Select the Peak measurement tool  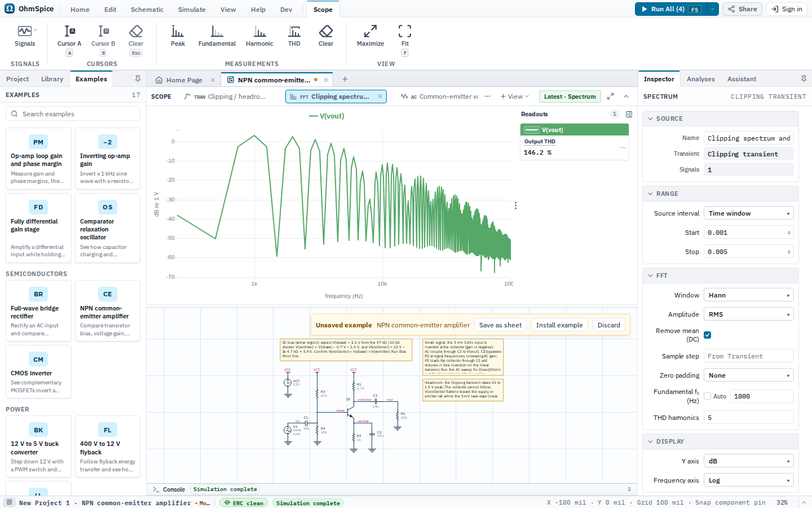(178, 37)
